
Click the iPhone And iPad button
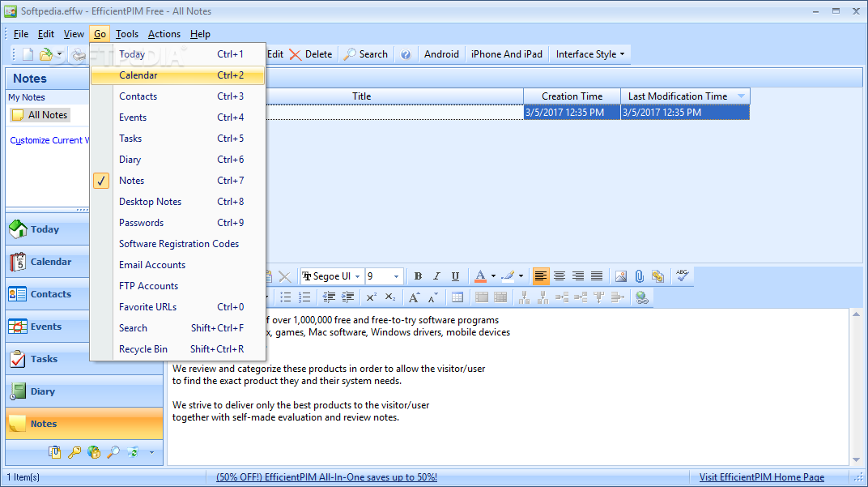click(507, 54)
